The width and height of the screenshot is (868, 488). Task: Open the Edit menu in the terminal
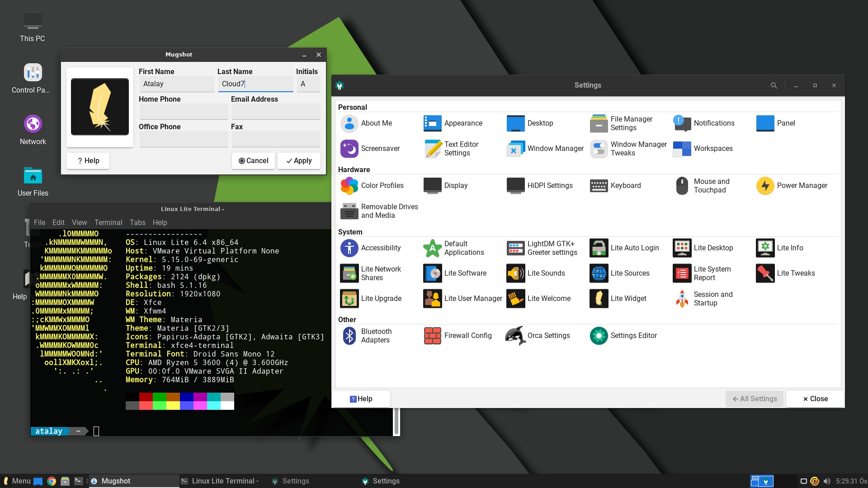(58, 223)
